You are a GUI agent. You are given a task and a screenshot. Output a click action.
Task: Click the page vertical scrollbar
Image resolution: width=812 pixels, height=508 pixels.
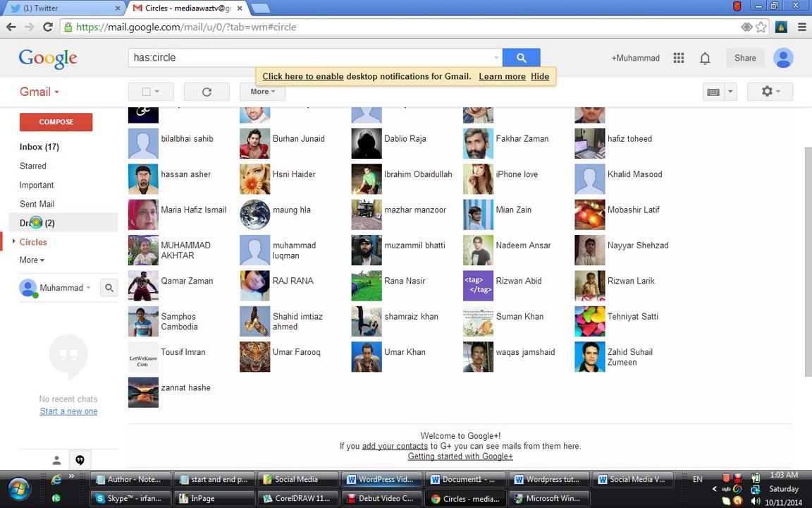click(x=808, y=262)
